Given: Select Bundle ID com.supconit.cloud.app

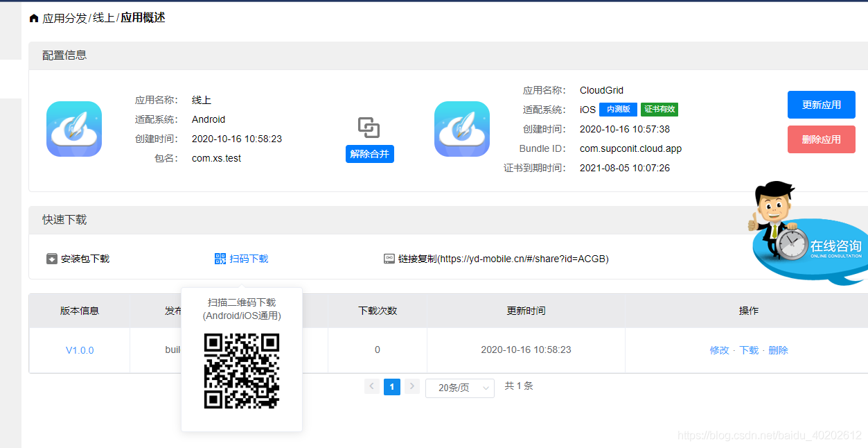Looking at the screenshot, I should (x=630, y=148).
